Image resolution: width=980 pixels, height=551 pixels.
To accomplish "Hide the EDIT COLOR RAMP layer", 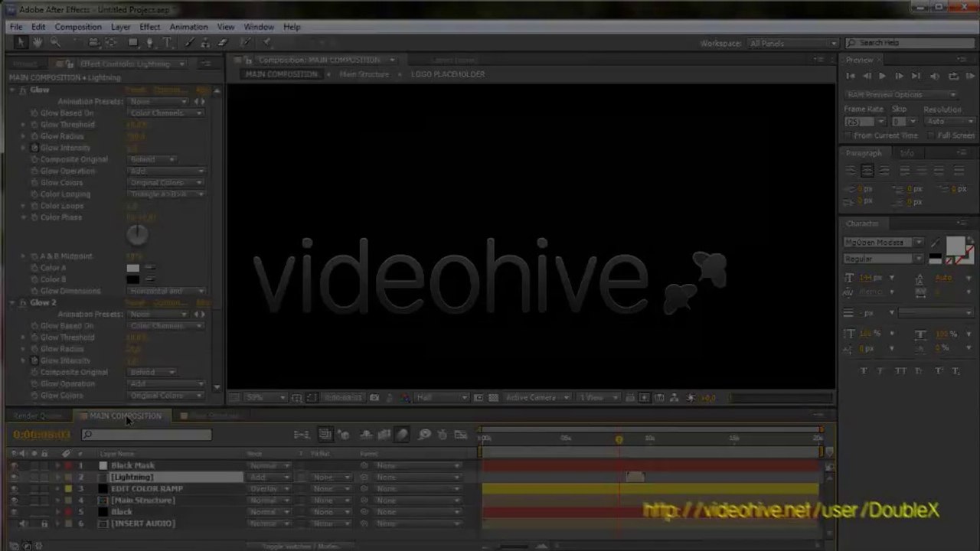I will point(14,488).
